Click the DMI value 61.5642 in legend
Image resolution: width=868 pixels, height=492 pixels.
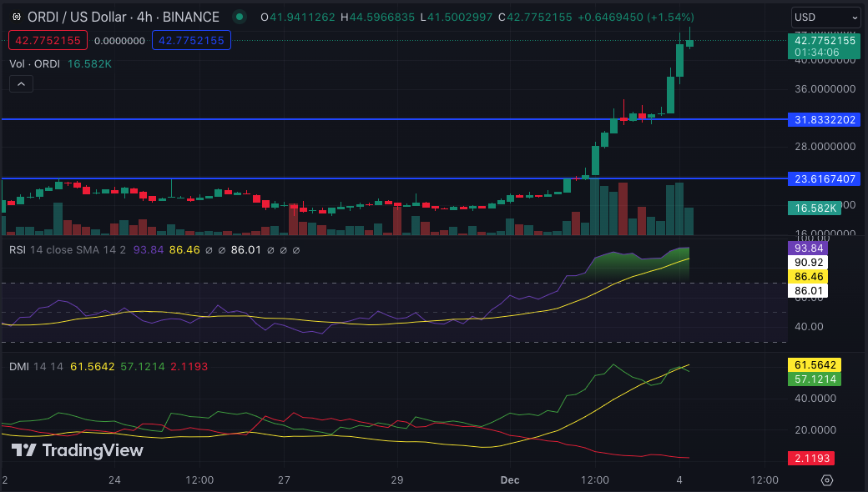point(93,367)
